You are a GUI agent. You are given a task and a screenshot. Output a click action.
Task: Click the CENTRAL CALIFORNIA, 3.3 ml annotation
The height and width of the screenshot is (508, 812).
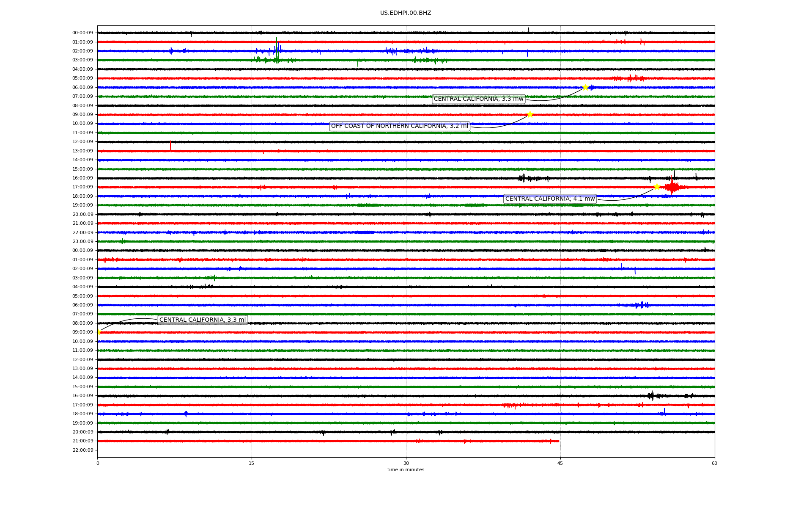click(202, 320)
